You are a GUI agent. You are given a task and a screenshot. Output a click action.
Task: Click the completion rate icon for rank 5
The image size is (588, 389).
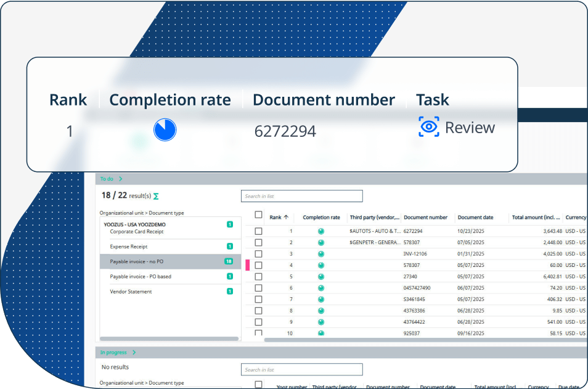(x=321, y=277)
